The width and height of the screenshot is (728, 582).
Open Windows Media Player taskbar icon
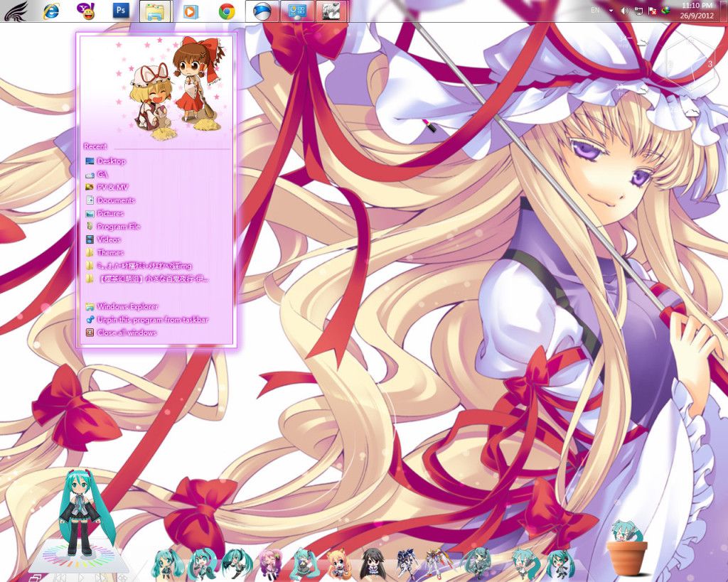(x=190, y=11)
